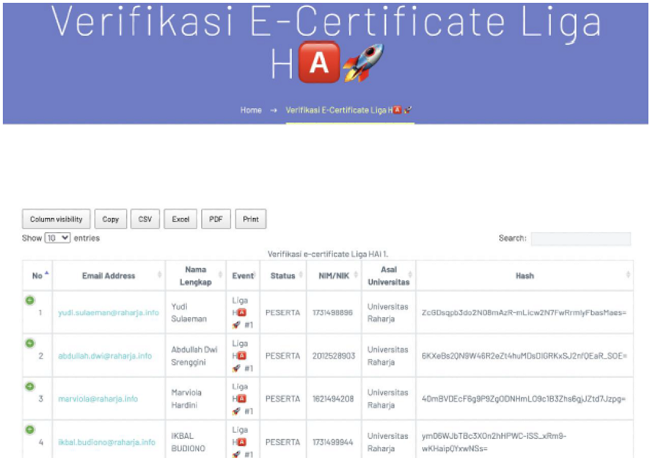Click into the Search field
This screenshot has width=650, height=458.
pyautogui.click(x=580, y=239)
